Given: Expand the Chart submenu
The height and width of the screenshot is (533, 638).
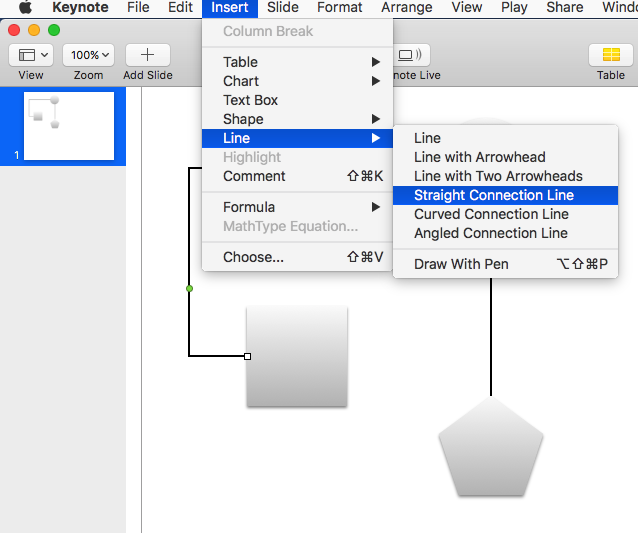Looking at the screenshot, I should coord(297,81).
